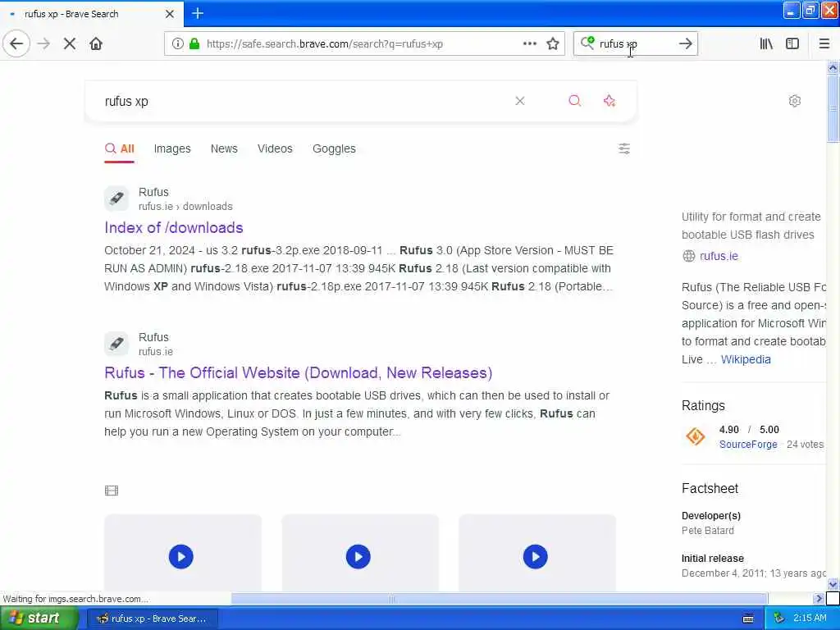Click the horizontal scrollbar thumb
This screenshot has width=840, height=630.
(x=500, y=598)
